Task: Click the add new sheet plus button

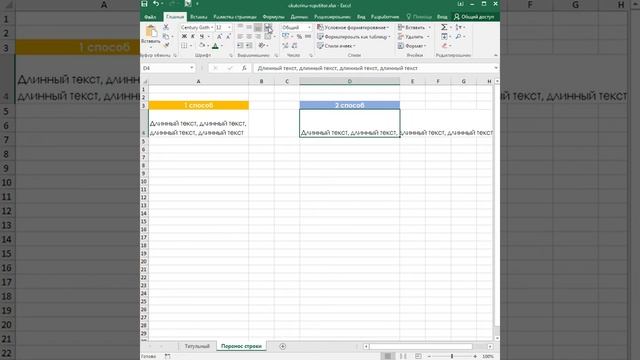Action: (x=282, y=346)
